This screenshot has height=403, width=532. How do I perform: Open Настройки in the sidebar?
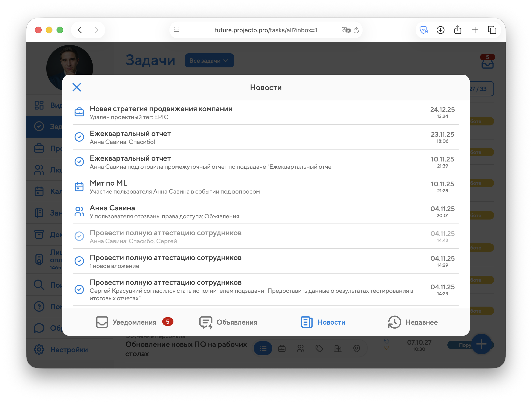point(68,350)
